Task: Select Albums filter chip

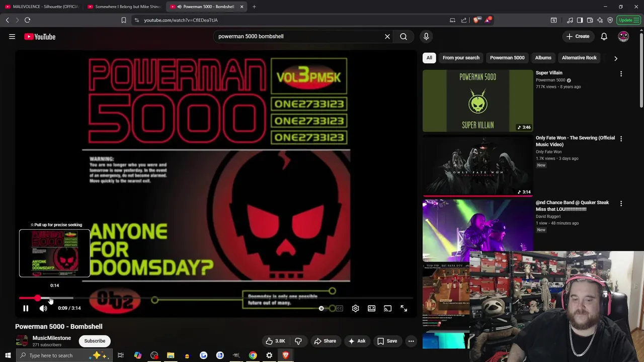Action: pyautogui.click(x=543, y=58)
